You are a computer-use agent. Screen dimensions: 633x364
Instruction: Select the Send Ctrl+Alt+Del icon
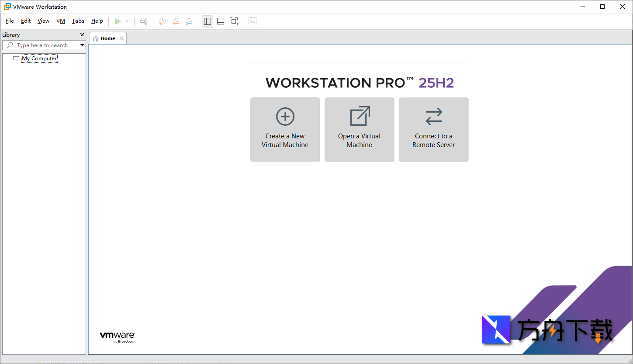click(x=144, y=21)
